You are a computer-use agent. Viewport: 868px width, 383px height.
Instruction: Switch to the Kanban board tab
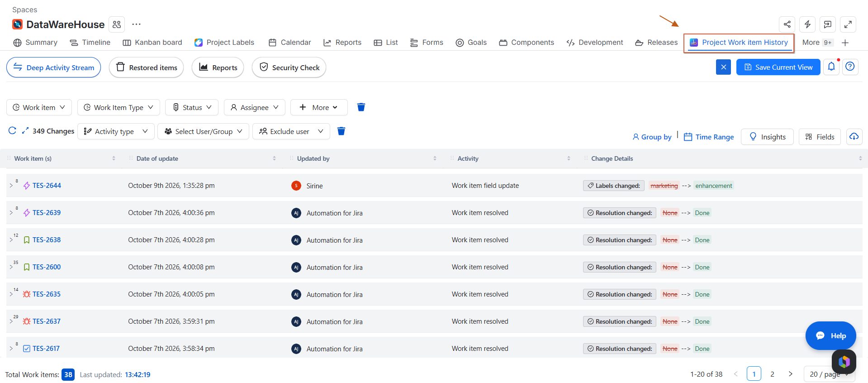(x=152, y=43)
